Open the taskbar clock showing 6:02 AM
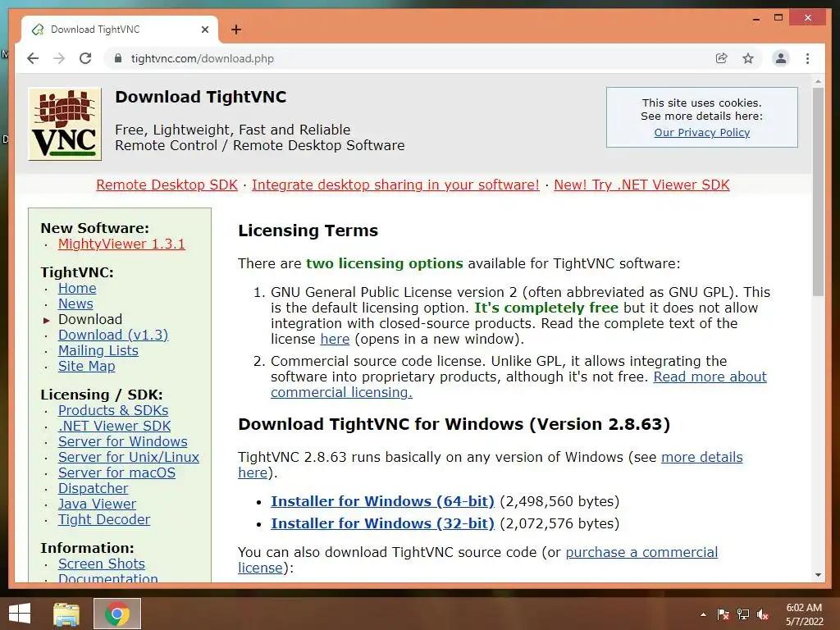The height and width of the screenshot is (630, 840). click(804, 614)
